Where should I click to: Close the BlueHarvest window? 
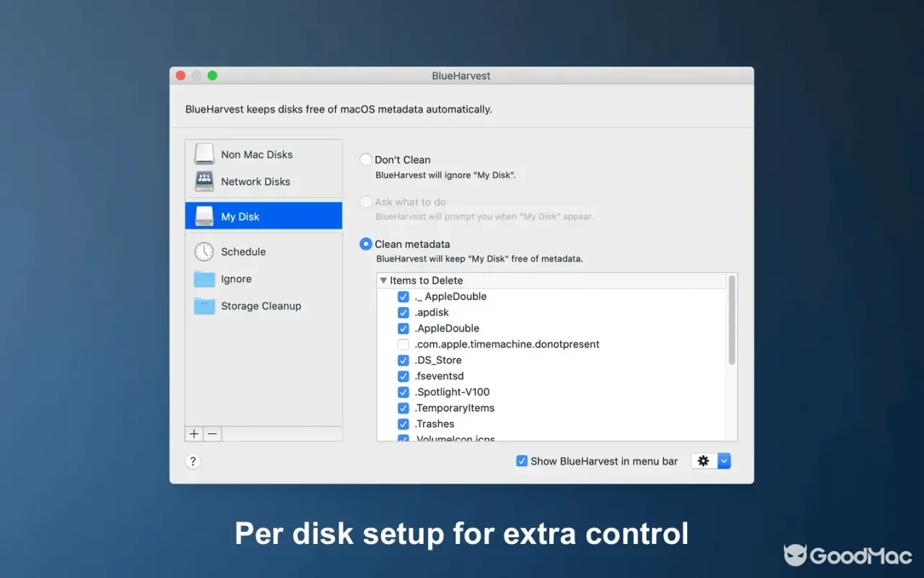(x=180, y=75)
